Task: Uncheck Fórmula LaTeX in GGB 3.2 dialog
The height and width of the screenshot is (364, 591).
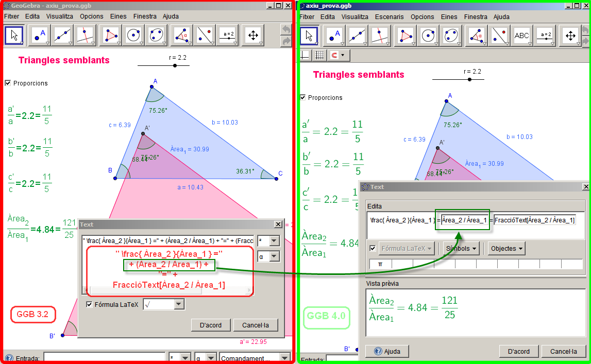Action: [x=90, y=305]
